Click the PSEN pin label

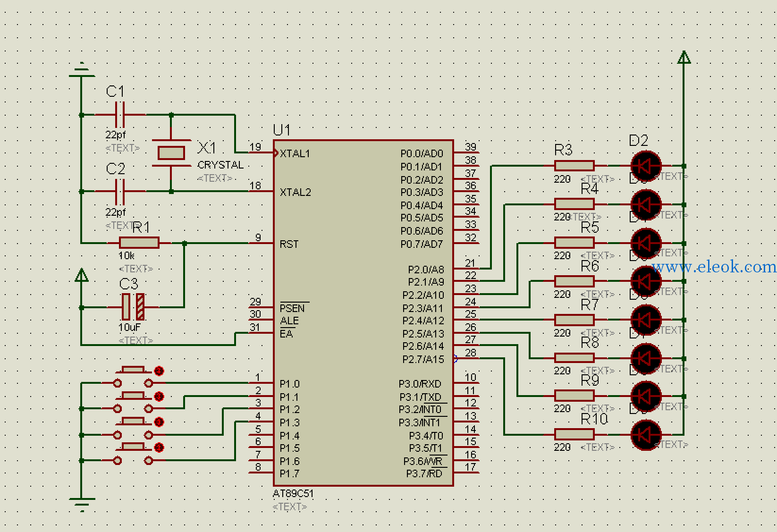tap(292, 308)
